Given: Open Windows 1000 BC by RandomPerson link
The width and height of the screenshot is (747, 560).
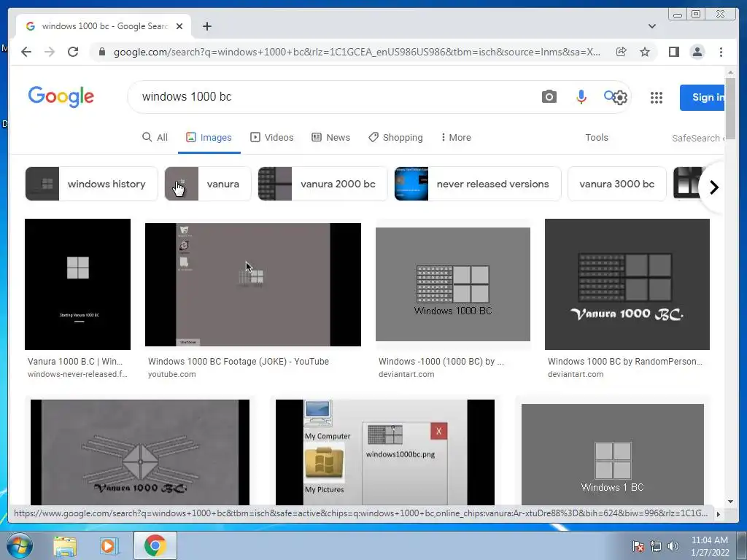Looking at the screenshot, I should tap(625, 362).
